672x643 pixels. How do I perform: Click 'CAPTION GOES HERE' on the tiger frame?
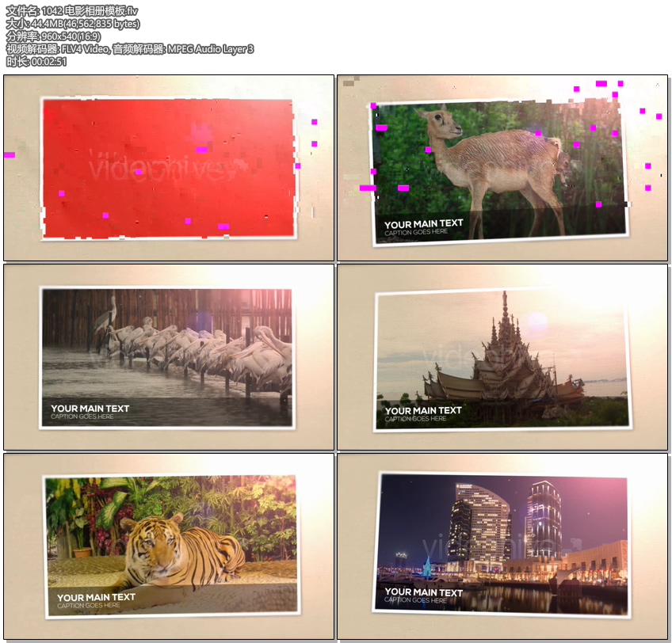89,606
